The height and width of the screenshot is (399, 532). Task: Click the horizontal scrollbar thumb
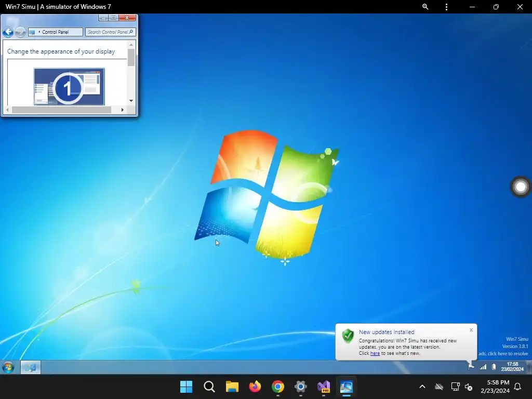pyautogui.click(x=61, y=110)
